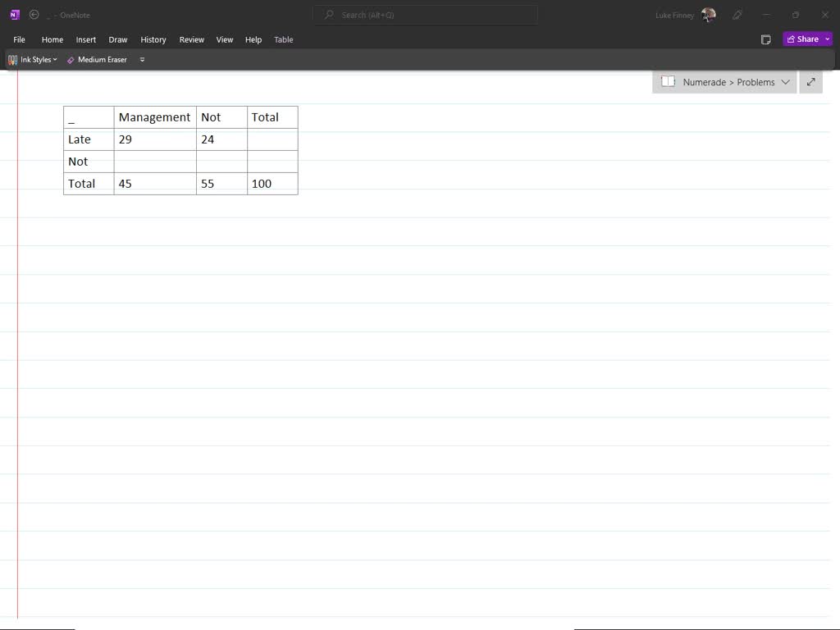This screenshot has width=840, height=630.
Task: Click the table cell containing 100
Action: point(272,184)
